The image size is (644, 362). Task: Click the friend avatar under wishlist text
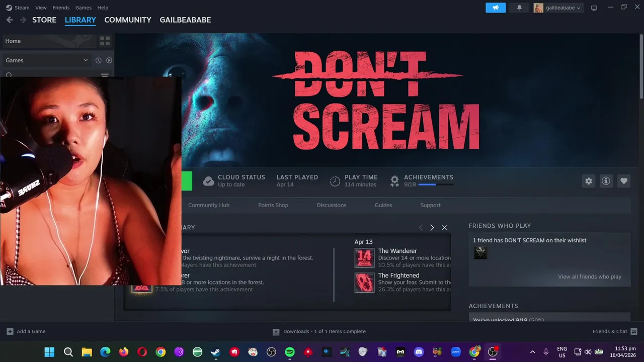tap(480, 253)
